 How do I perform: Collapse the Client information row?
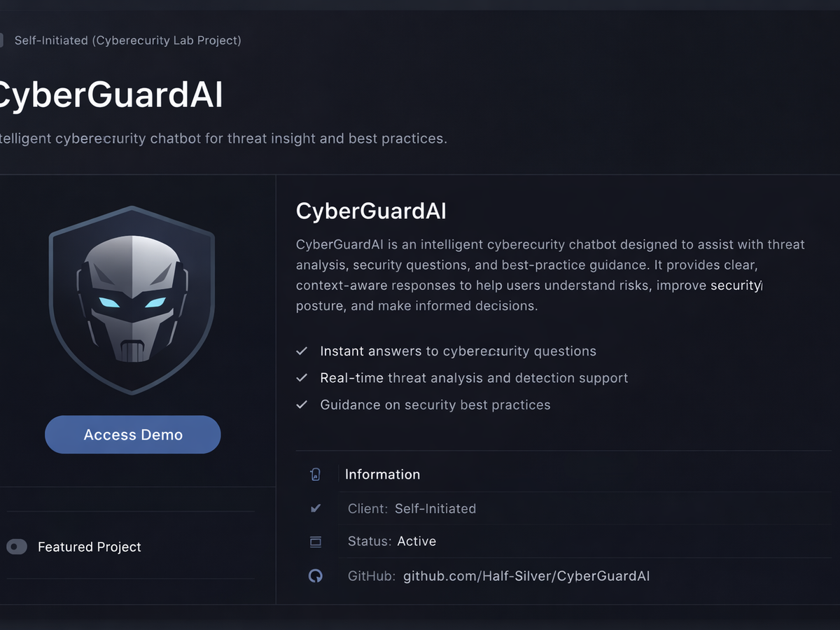[x=411, y=508]
